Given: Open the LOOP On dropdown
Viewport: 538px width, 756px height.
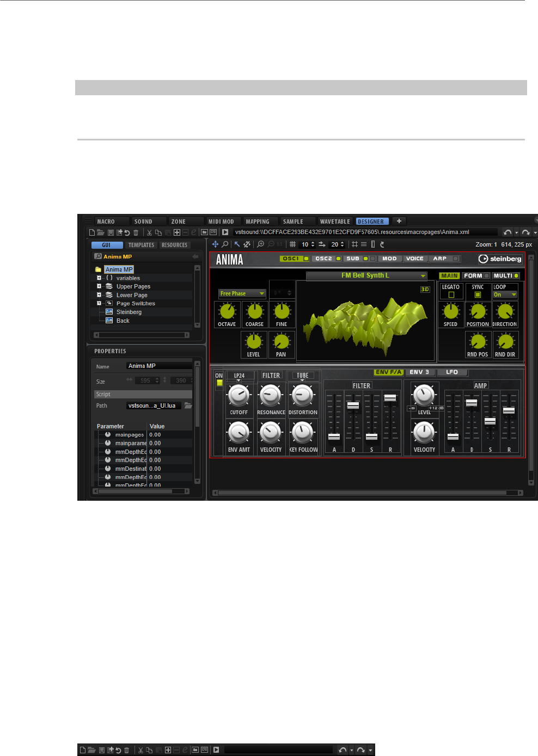Looking at the screenshot, I should pos(505,294).
